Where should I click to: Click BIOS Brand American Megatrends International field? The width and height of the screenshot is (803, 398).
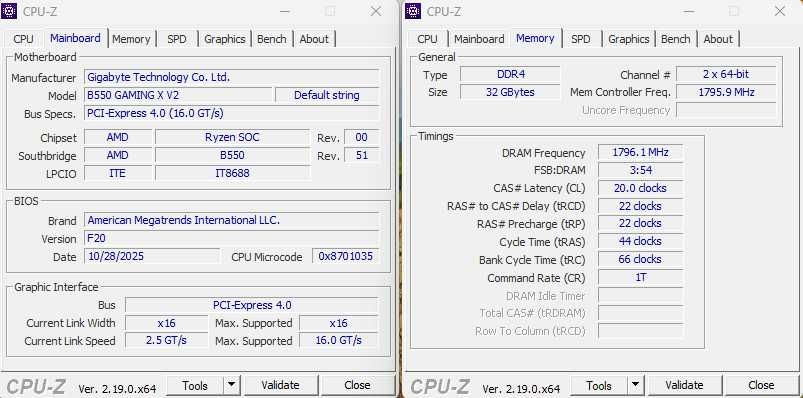point(231,220)
